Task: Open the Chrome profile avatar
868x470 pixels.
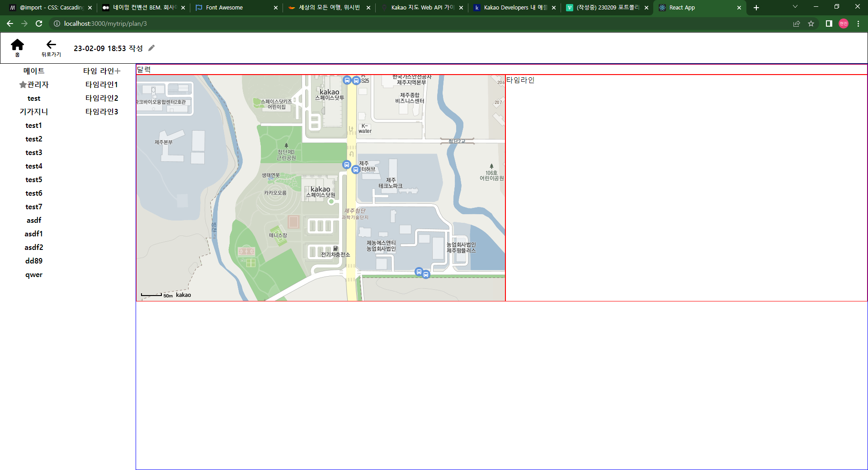Action: [844, 23]
